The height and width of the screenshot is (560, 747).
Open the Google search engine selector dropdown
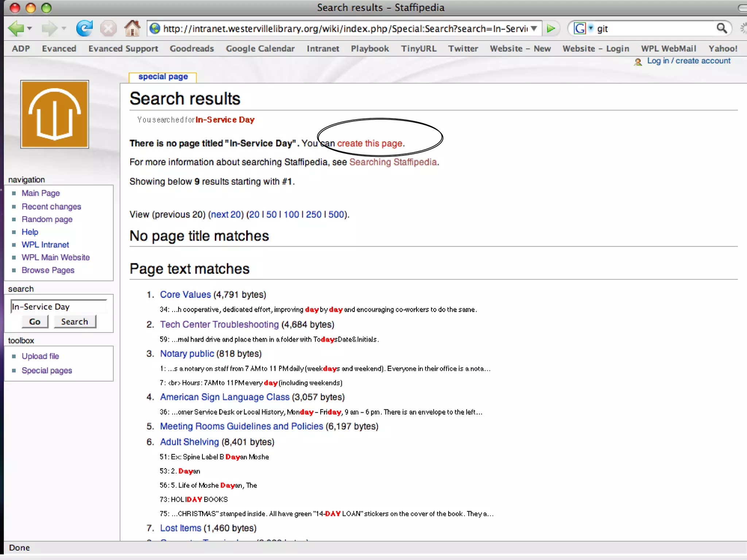[x=591, y=28]
